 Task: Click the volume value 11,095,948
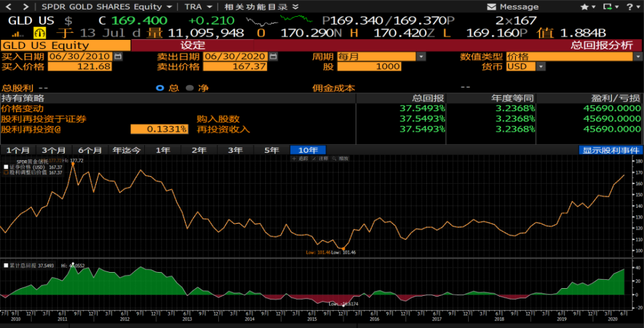pos(206,33)
